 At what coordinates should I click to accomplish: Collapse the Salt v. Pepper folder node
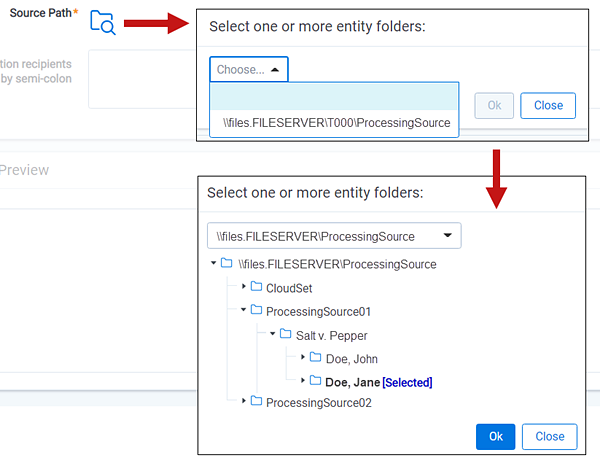[x=272, y=334]
